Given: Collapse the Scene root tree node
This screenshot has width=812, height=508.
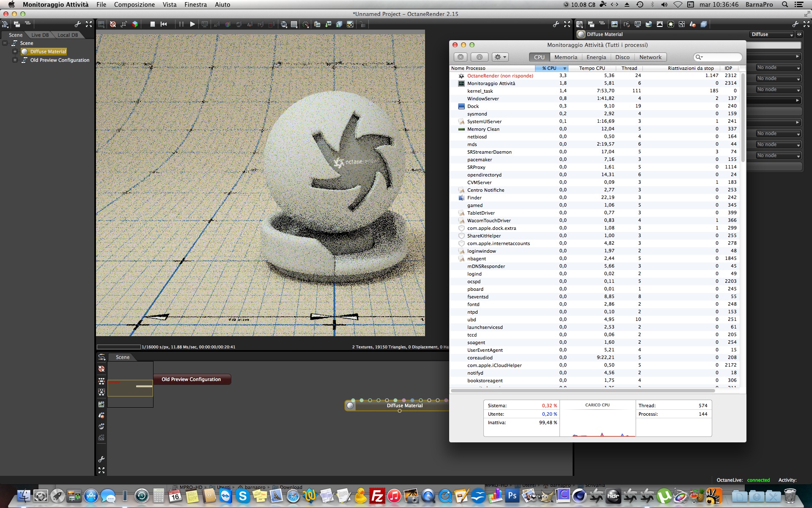Looking at the screenshot, I should (x=5, y=43).
